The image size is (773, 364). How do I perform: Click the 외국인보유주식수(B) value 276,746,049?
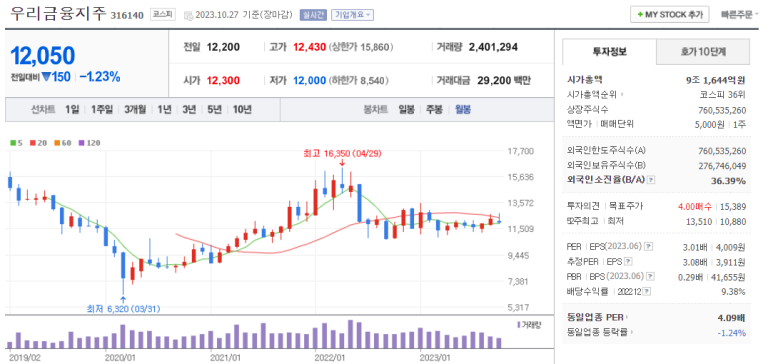[x=722, y=166]
